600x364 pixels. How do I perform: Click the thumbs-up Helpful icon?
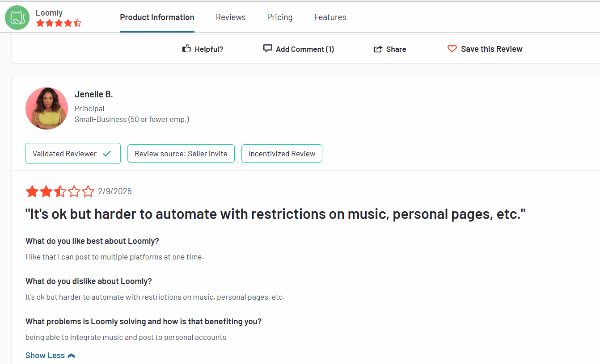coord(187,49)
